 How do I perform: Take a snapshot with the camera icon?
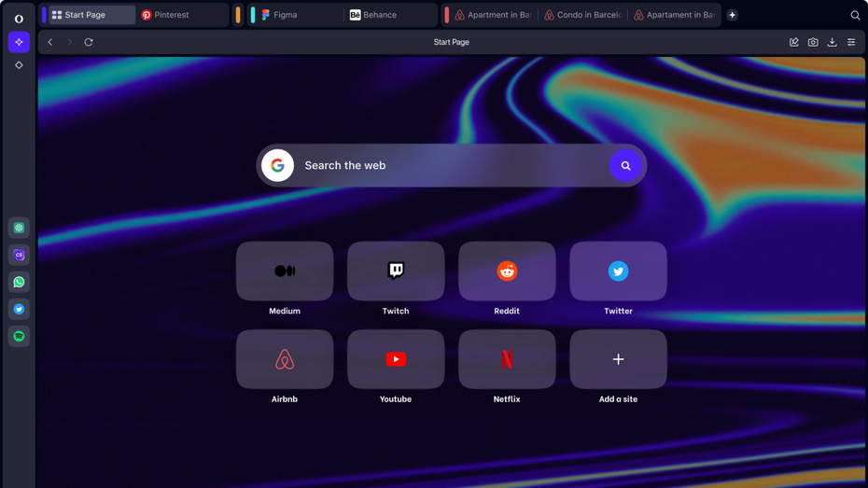(x=813, y=42)
